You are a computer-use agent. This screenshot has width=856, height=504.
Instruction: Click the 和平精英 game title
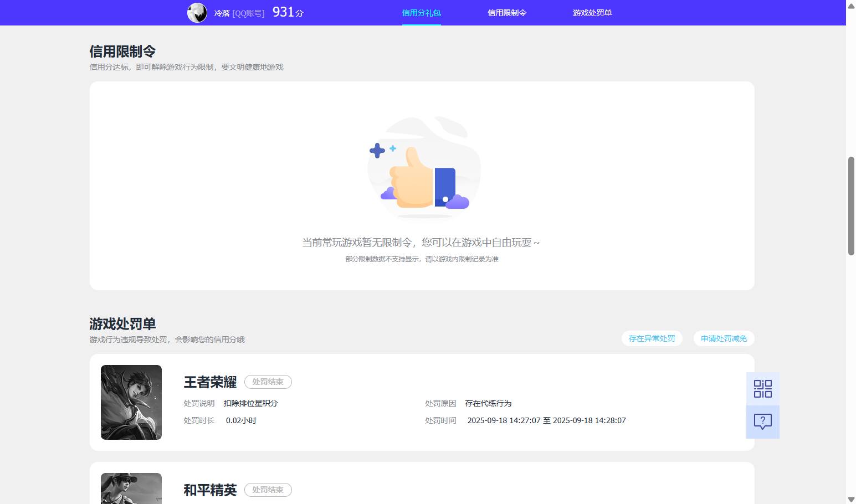coord(210,490)
